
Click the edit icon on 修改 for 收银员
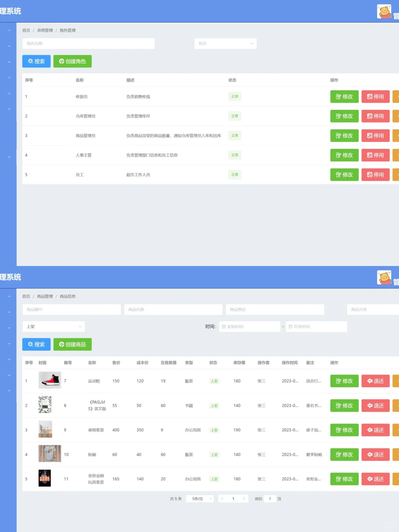(x=338, y=96)
